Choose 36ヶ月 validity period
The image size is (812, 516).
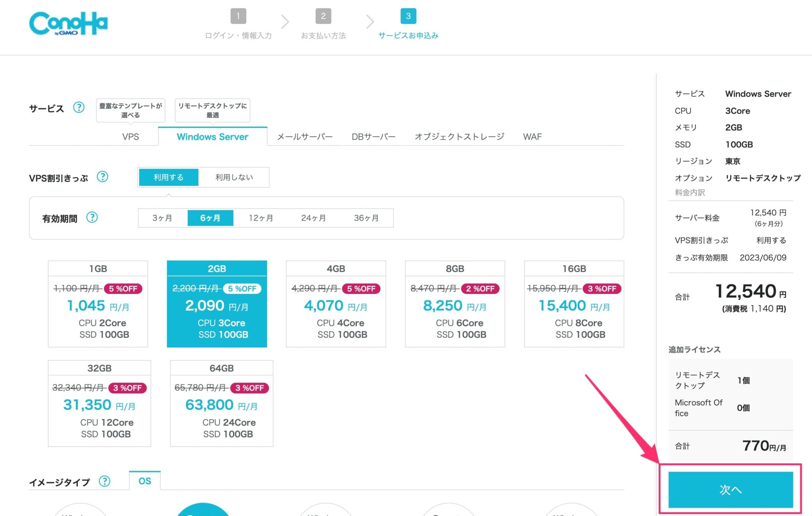(x=366, y=218)
